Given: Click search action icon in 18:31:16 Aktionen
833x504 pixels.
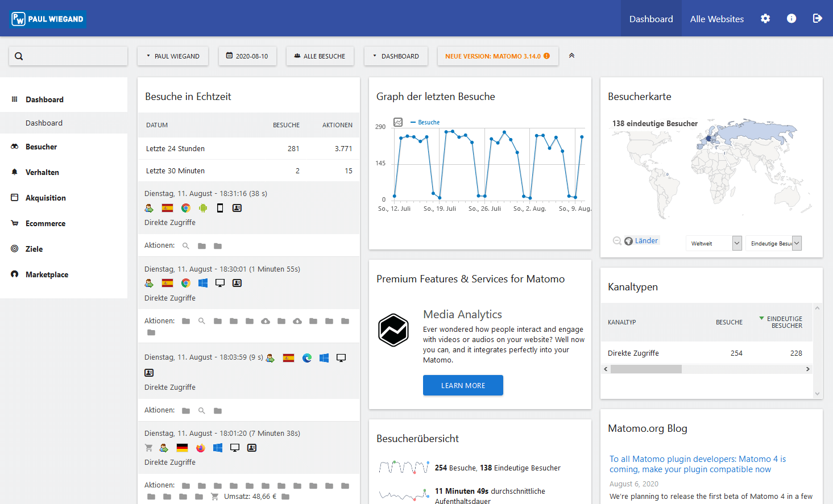Looking at the screenshot, I should point(186,246).
